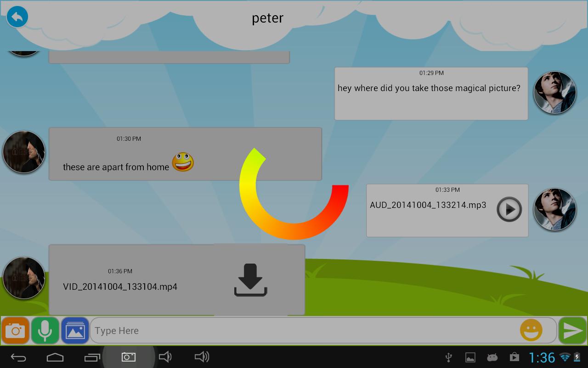
Task: Download the VID_20141004_133104.mp4 video
Action: tap(250, 280)
